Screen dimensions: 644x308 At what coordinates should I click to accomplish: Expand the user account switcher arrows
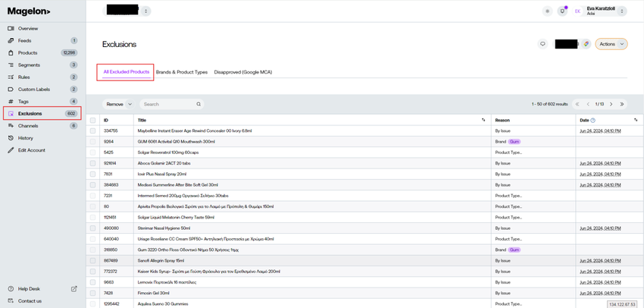pyautogui.click(x=622, y=11)
